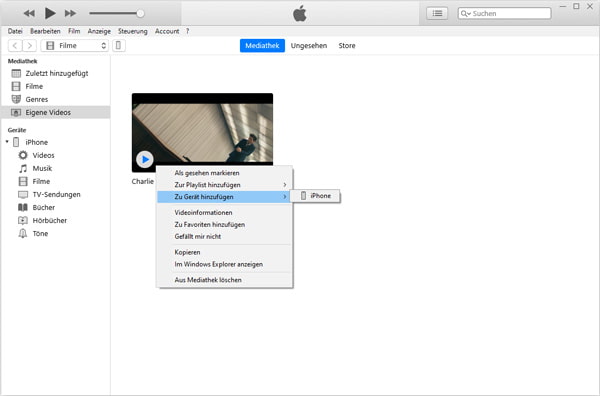Click the fast-forward playback button
600x396 pixels.
[70, 13]
